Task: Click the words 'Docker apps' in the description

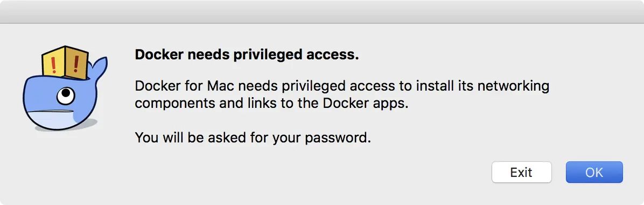Action: 365,104
